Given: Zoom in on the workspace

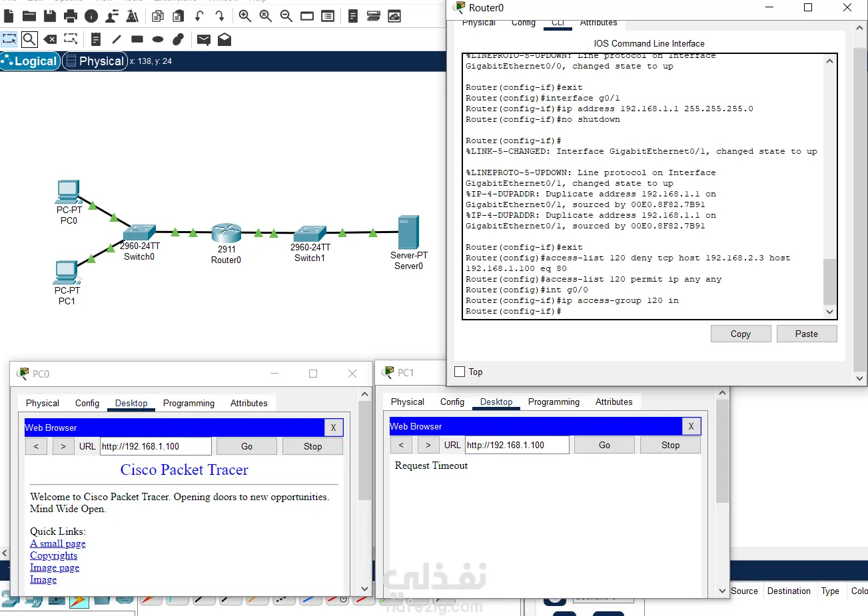Looking at the screenshot, I should click(245, 16).
